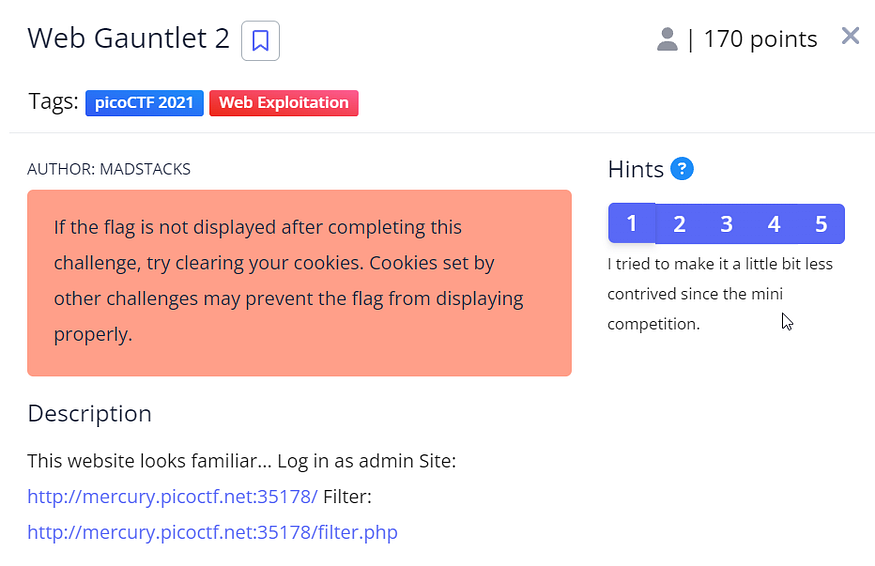
Task: Select the picoCTF 2021 tag
Action: click(x=145, y=103)
